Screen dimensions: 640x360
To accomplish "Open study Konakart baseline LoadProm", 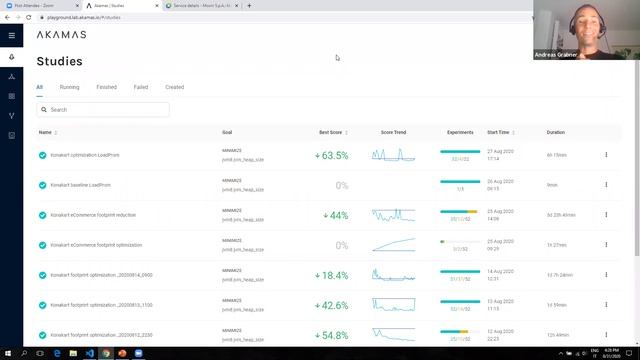I will [x=80, y=185].
